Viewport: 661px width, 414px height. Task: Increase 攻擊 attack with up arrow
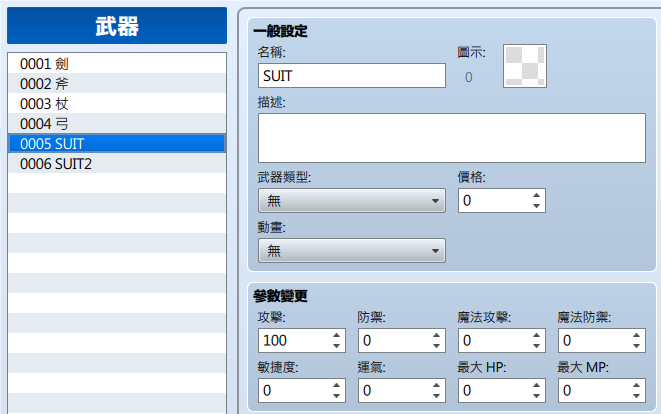click(336, 335)
